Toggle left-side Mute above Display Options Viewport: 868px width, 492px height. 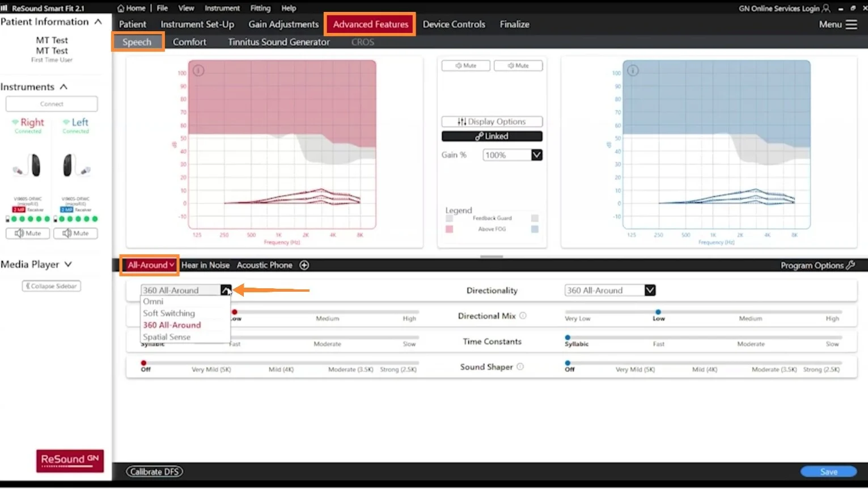point(518,66)
